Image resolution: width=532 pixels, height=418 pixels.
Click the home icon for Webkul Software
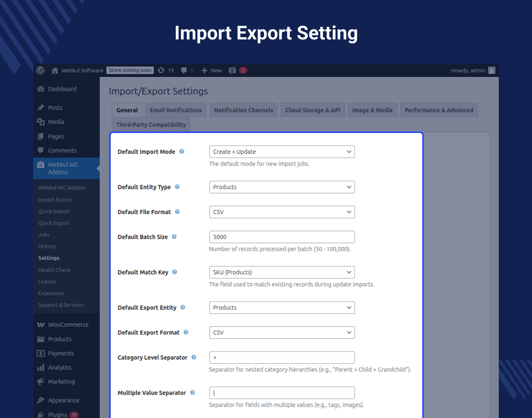[x=55, y=71]
